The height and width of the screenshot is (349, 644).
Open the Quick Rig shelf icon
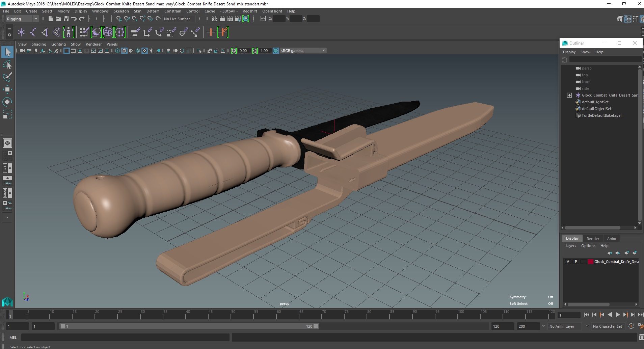(69, 32)
